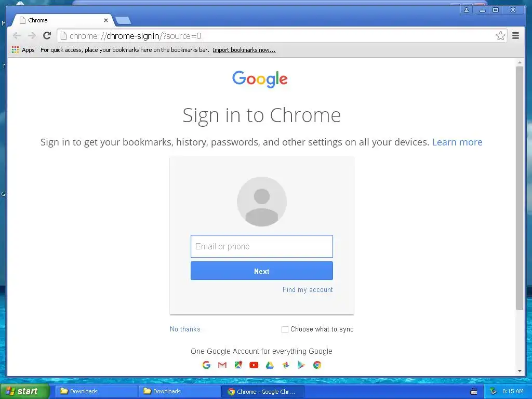
Task: Click the Google search icon in footer
Action: pos(206,365)
